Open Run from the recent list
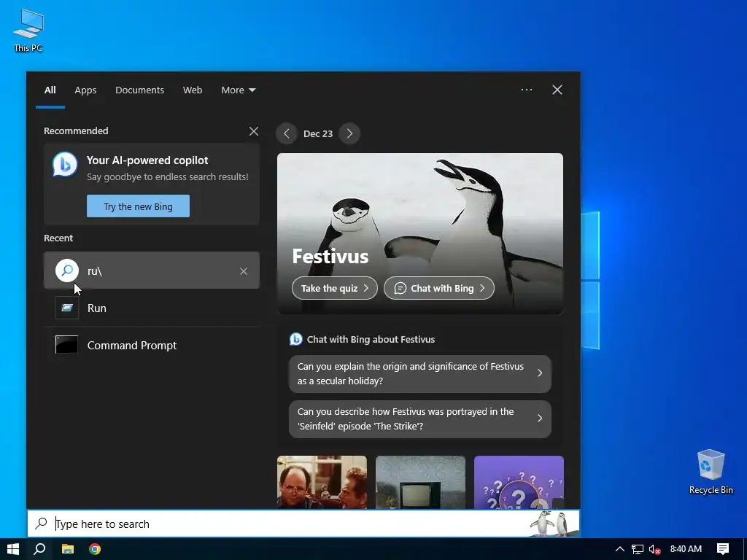 pyautogui.click(x=152, y=308)
